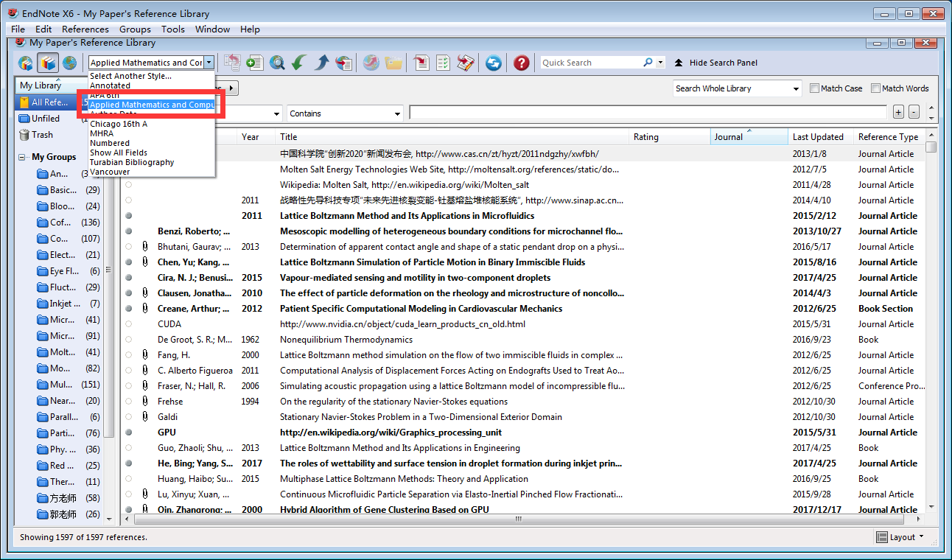This screenshot has height=560, width=952.
Task: Click the Open File folder icon
Action: tap(393, 63)
